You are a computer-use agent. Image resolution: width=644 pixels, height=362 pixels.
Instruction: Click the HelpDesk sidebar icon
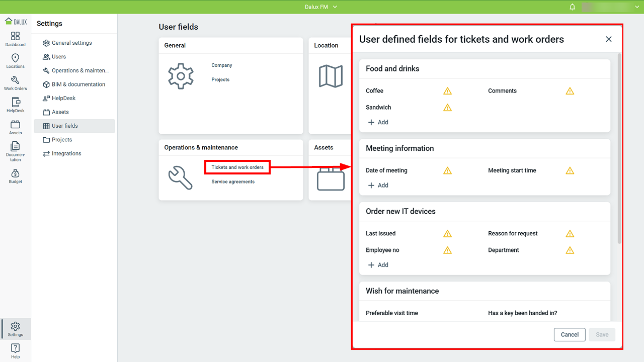click(15, 105)
